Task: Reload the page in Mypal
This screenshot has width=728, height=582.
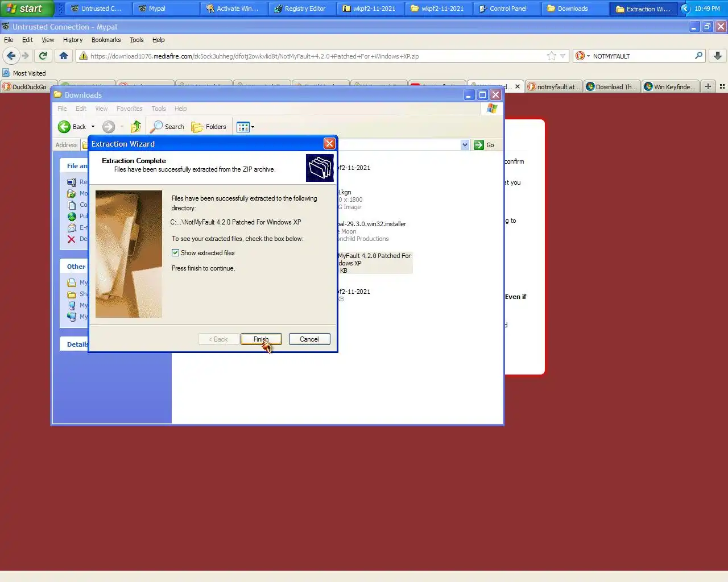Action: point(43,56)
